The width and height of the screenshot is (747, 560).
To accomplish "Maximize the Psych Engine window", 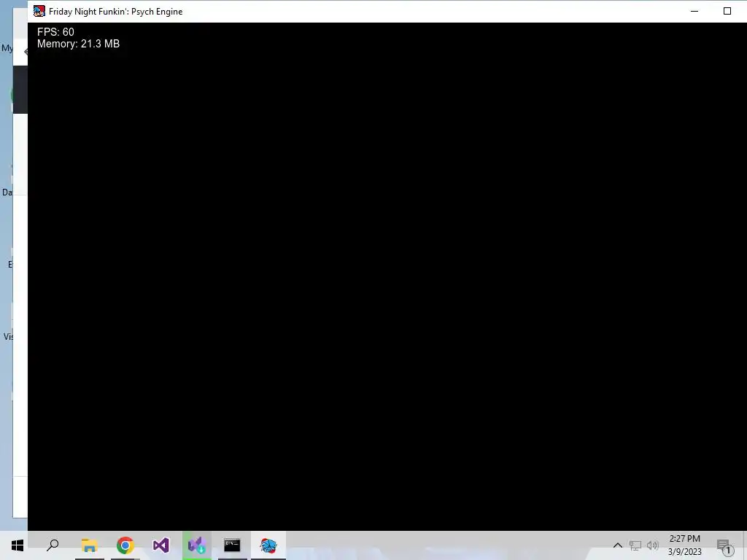I will [x=727, y=11].
